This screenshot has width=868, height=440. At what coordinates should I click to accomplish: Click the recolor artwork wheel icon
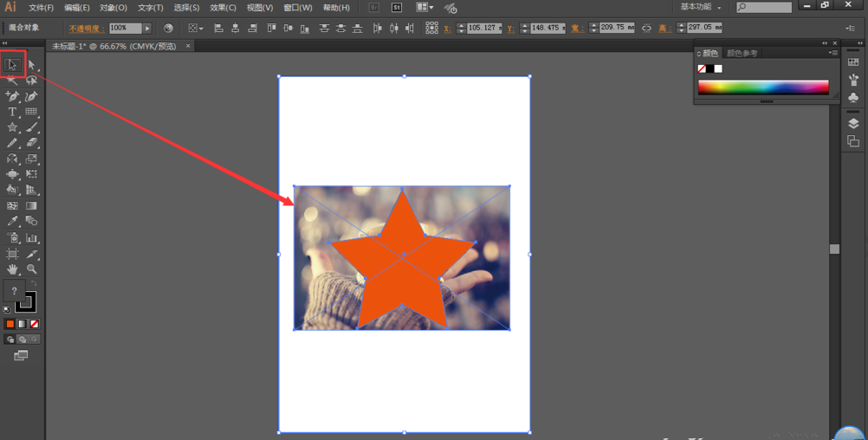[x=168, y=28]
